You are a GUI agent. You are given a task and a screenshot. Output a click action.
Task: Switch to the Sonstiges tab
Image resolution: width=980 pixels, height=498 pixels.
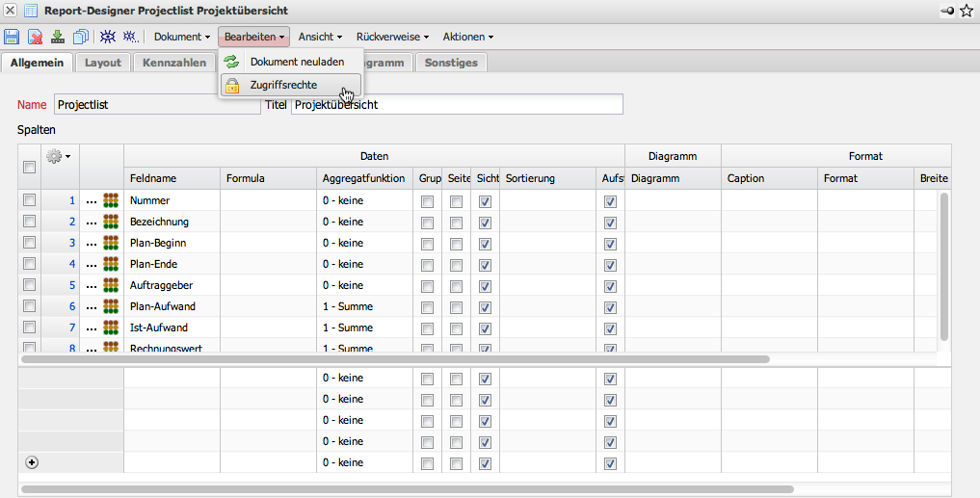click(x=452, y=63)
